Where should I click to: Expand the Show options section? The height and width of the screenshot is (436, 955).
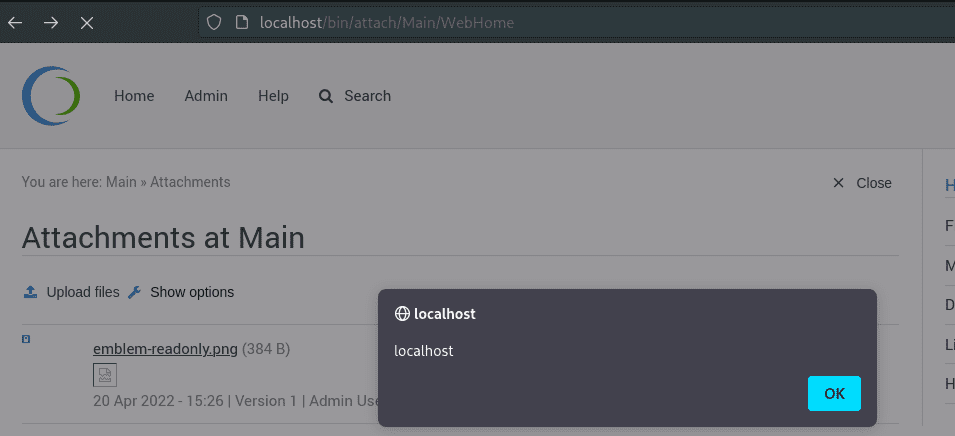click(x=192, y=292)
